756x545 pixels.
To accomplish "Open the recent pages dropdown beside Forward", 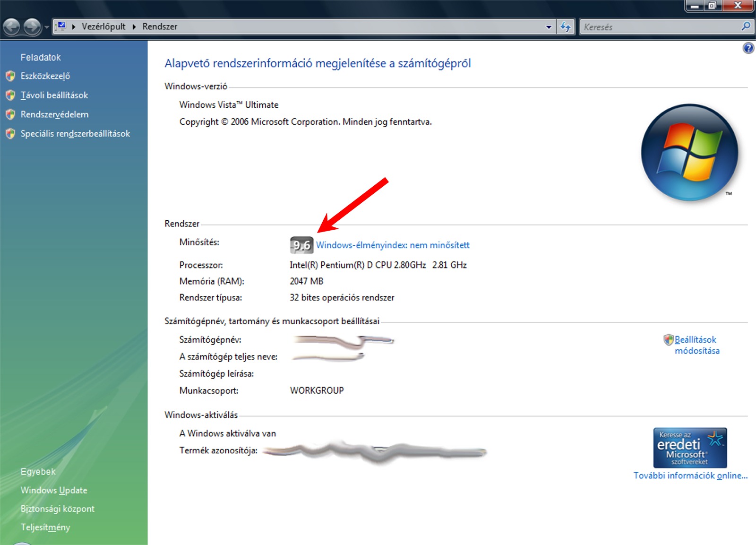I will pos(46,27).
